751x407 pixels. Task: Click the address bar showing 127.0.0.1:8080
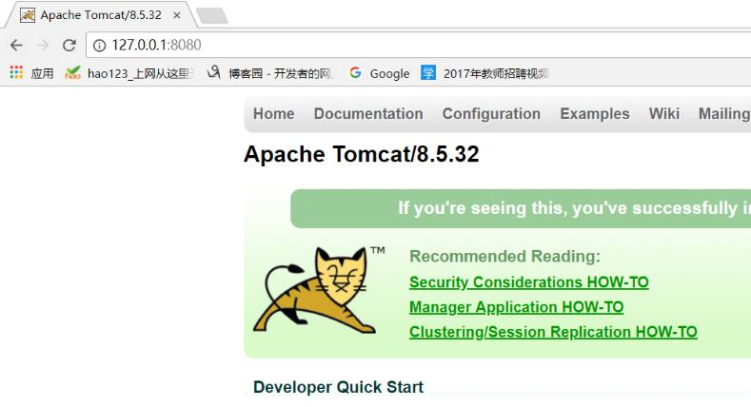pos(421,45)
